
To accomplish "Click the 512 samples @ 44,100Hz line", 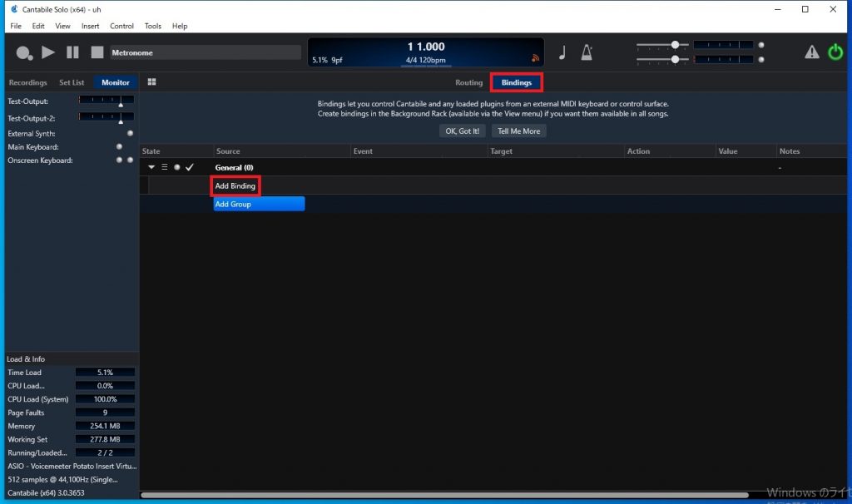I will click(x=62, y=480).
